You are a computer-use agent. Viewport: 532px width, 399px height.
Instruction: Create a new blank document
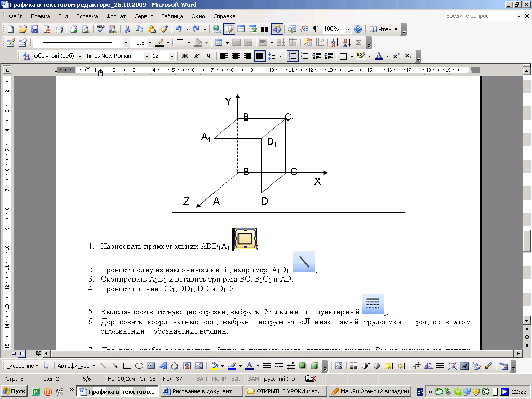(x=11, y=29)
